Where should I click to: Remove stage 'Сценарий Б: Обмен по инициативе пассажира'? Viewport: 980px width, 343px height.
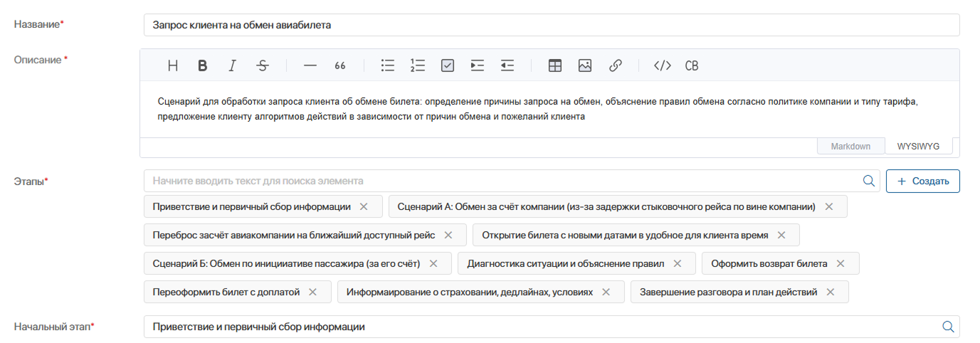tap(433, 263)
